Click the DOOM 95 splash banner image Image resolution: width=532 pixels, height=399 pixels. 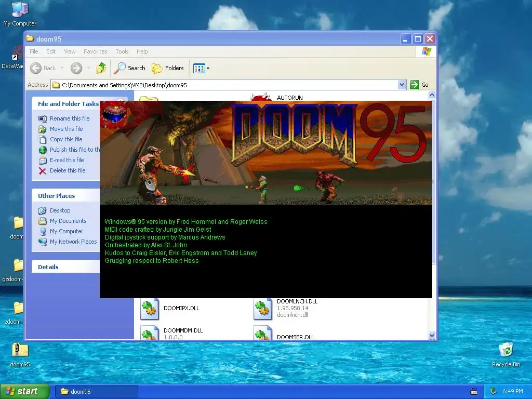pyautogui.click(x=266, y=153)
